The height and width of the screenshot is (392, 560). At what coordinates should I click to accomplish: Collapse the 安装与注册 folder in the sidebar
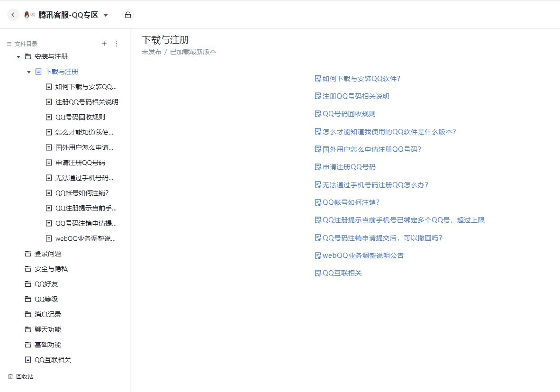[18, 56]
